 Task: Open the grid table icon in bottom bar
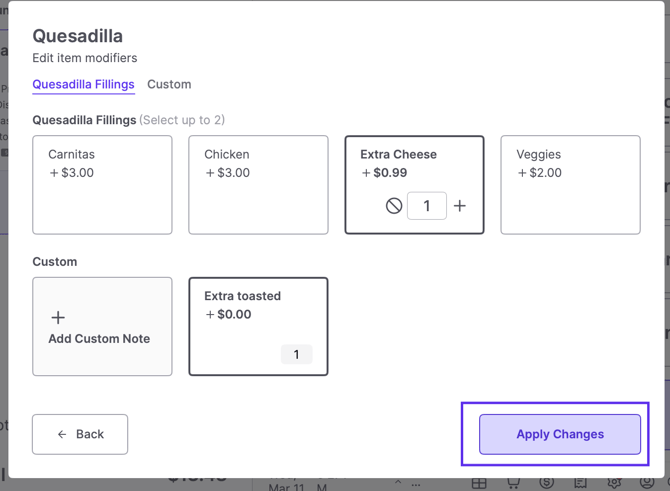[x=479, y=483]
